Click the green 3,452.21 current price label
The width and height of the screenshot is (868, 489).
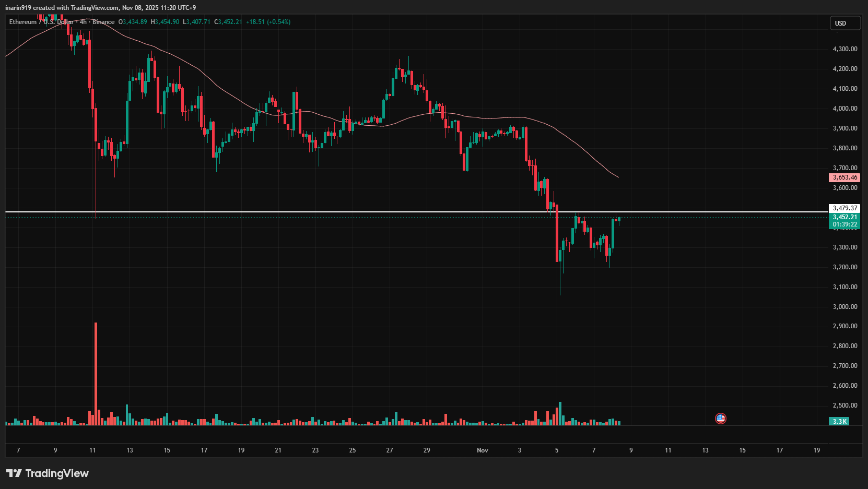[844, 217]
